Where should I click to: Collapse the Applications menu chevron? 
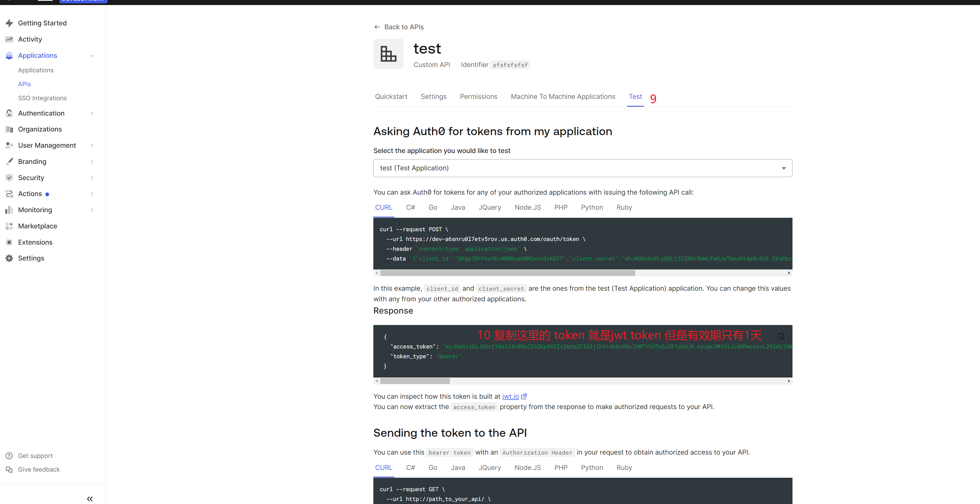92,56
